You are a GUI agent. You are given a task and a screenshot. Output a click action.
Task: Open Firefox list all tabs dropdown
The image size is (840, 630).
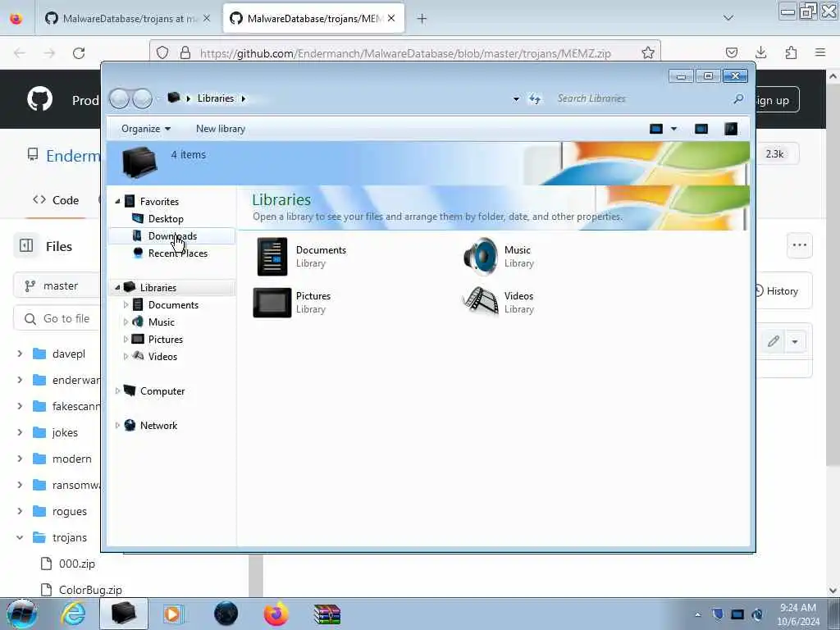pos(728,18)
